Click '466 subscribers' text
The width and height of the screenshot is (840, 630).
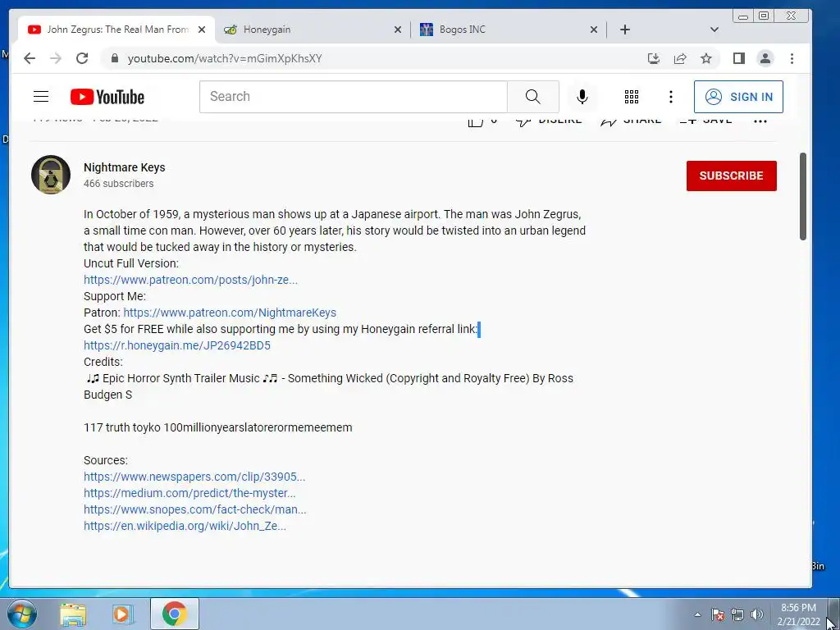coord(118,184)
